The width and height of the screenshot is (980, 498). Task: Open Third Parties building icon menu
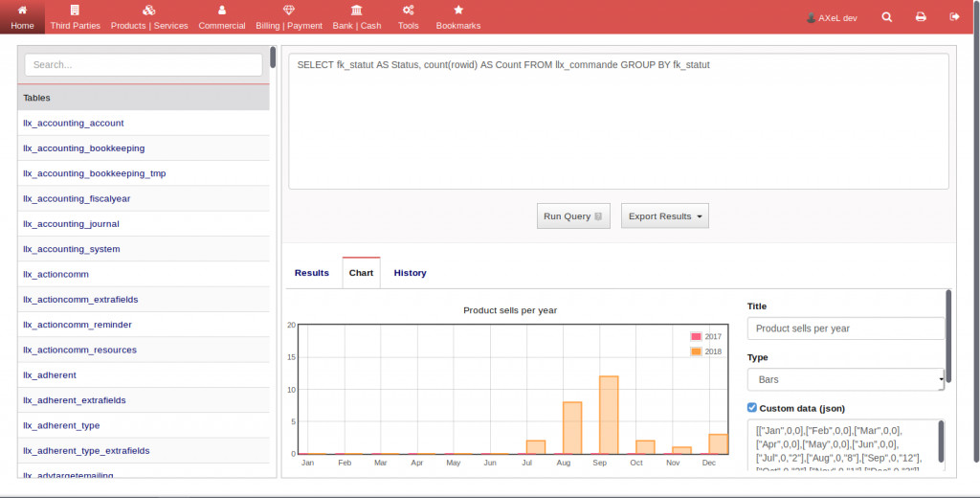pos(75,11)
